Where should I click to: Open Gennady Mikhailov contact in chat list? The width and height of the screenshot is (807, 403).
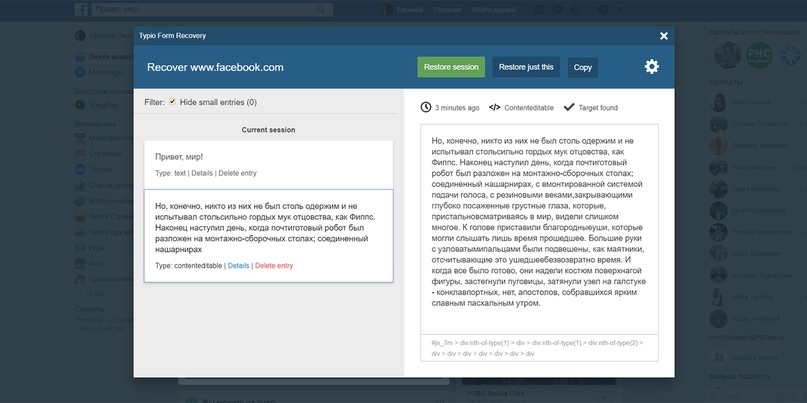pyautogui.click(x=748, y=146)
